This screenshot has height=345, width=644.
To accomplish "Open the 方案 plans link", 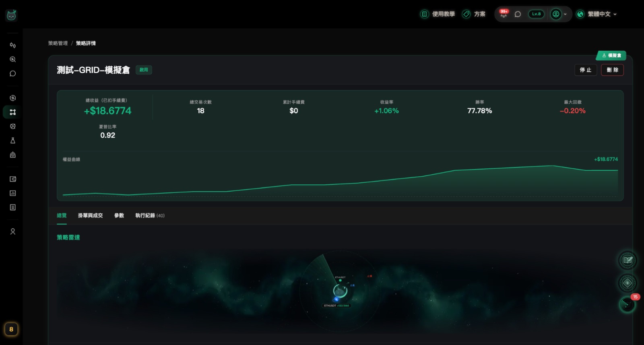I will click(474, 14).
